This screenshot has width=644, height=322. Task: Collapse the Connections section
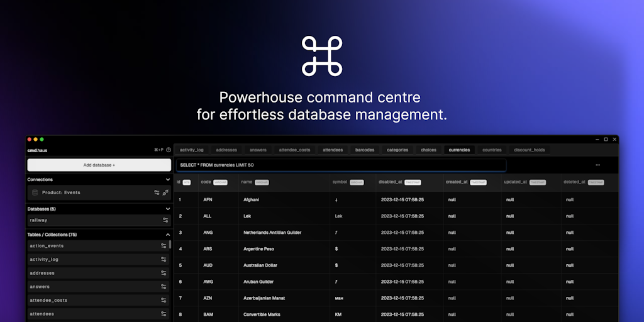tap(168, 180)
